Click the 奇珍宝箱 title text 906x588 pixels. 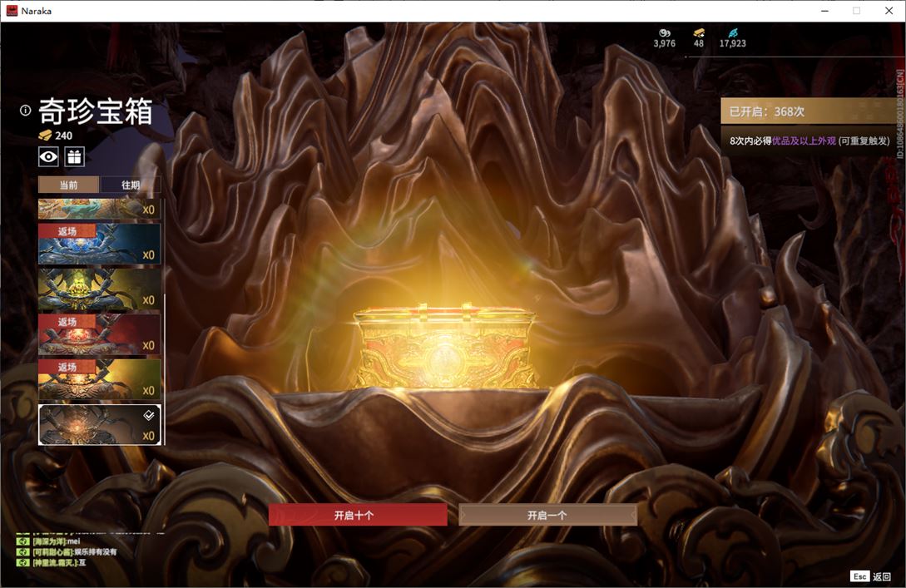[96, 111]
